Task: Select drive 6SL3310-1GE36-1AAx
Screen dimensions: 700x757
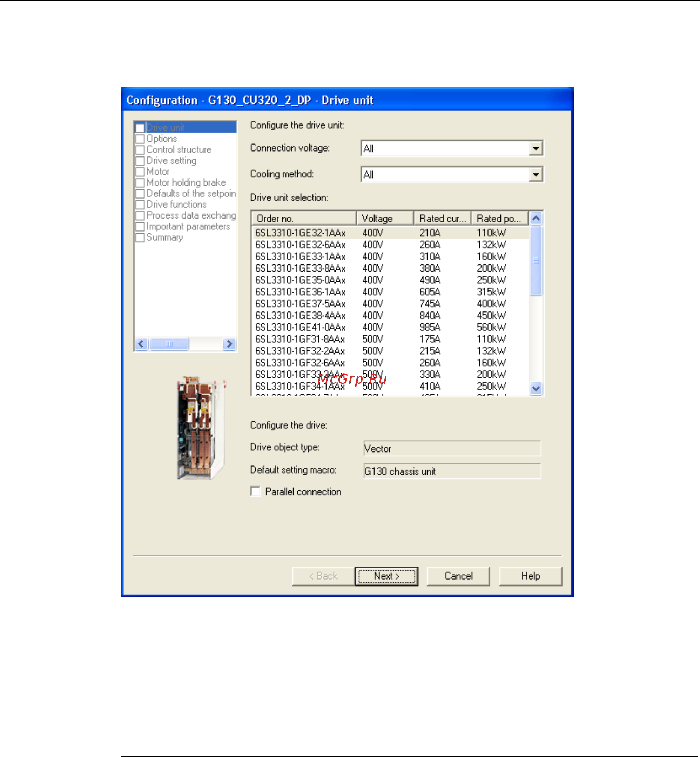Action: point(391,292)
